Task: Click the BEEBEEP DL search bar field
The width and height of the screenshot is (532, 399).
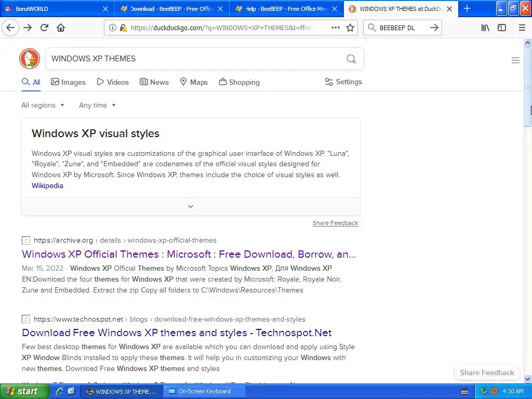Action: (x=403, y=28)
